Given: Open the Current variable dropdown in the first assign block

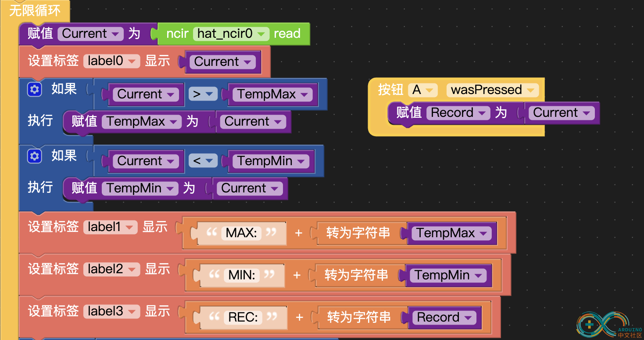Looking at the screenshot, I should click(x=90, y=34).
